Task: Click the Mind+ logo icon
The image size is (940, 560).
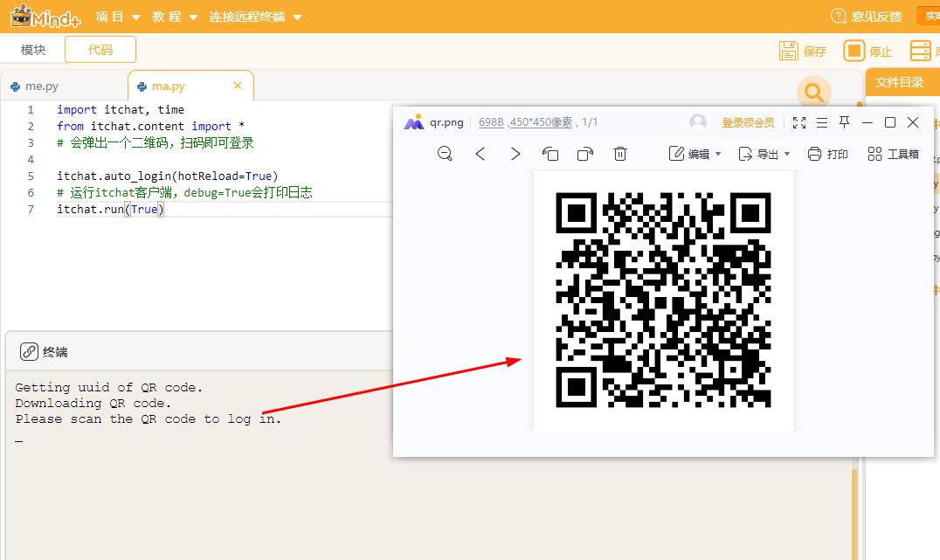Action: 45,17
